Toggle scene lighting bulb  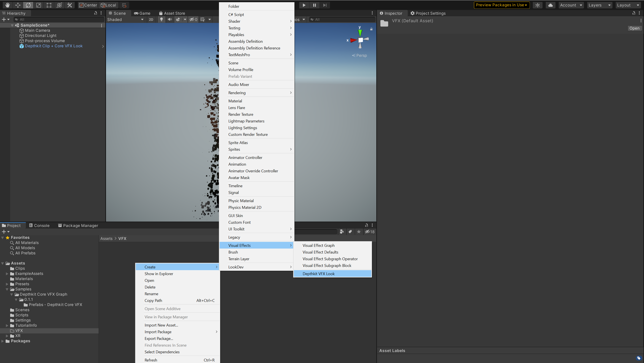point(161,19)
